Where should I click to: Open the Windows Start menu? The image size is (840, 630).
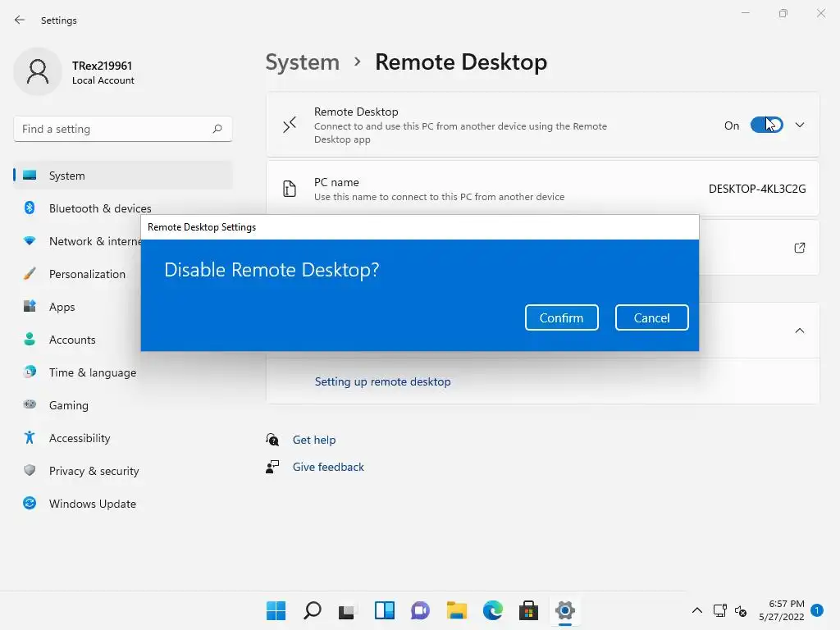[276, 610]
